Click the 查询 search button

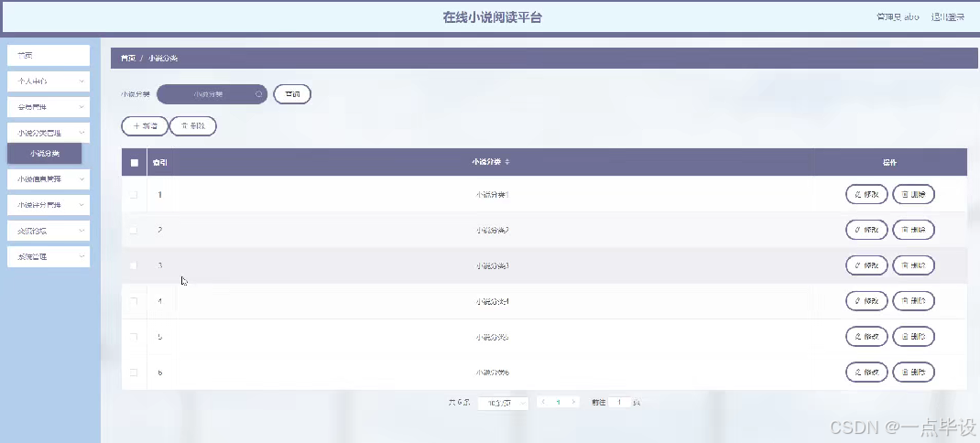[292, 94]
